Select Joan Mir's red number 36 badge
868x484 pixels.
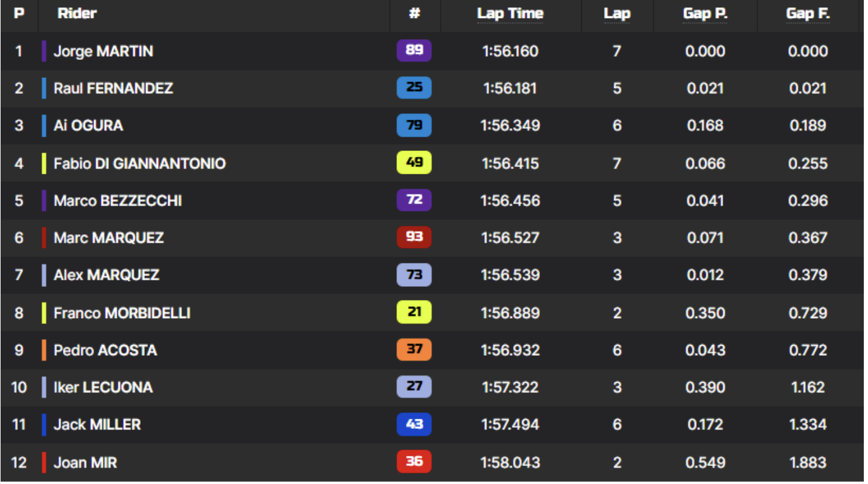tap(414, 462)
